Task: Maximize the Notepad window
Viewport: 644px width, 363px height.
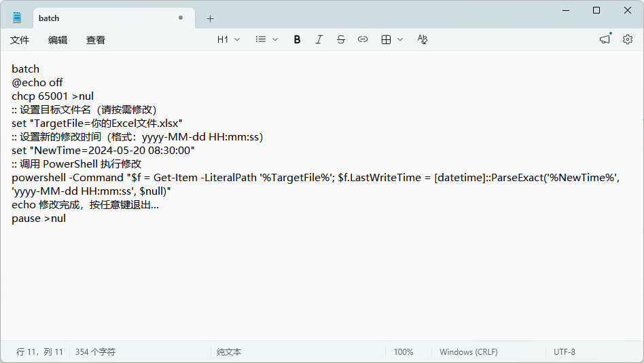Action: point(596,10)
